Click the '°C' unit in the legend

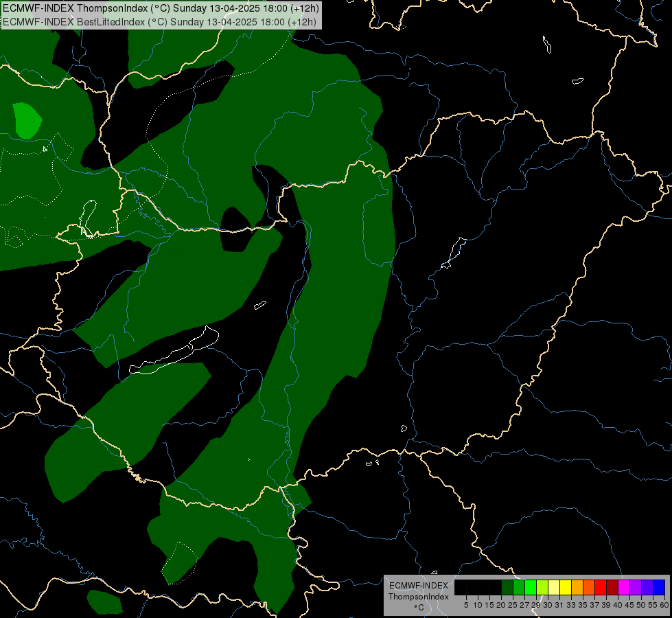coord(419,607)
